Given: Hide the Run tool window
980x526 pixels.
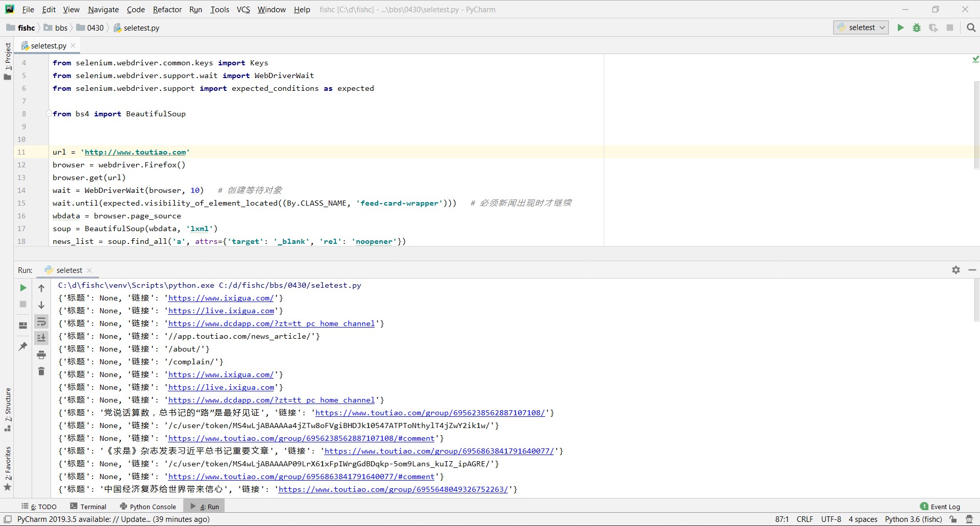Looking at the screenshot, I should coord(972,270).
